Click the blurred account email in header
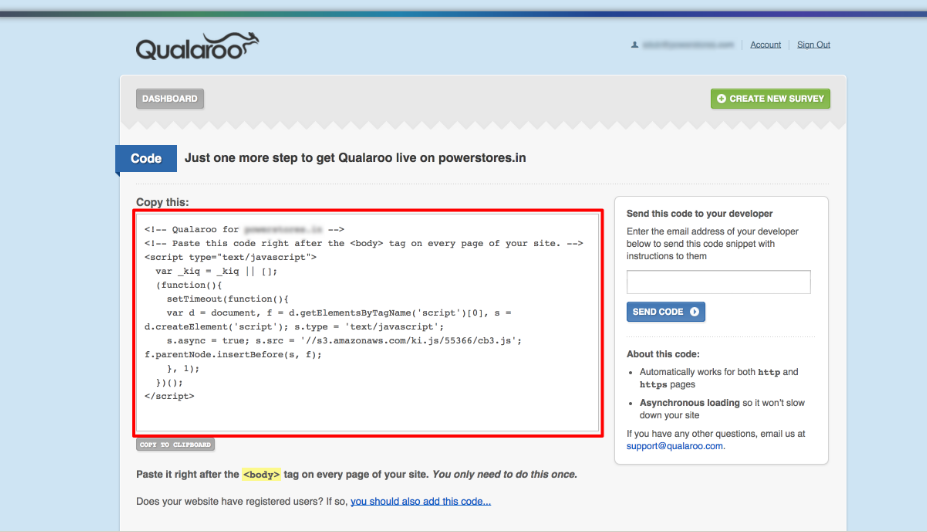The width and height of the screenshot is (927, 532). point(688,45)
